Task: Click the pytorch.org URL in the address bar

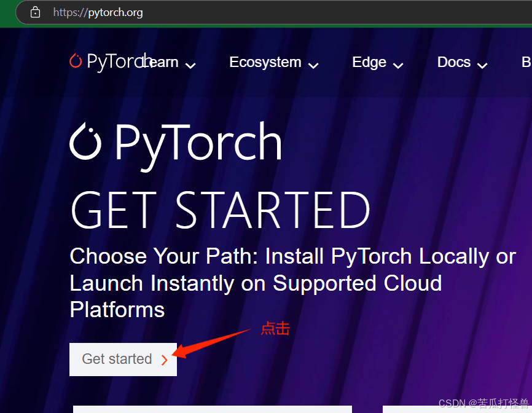Action: pos(98,12)
